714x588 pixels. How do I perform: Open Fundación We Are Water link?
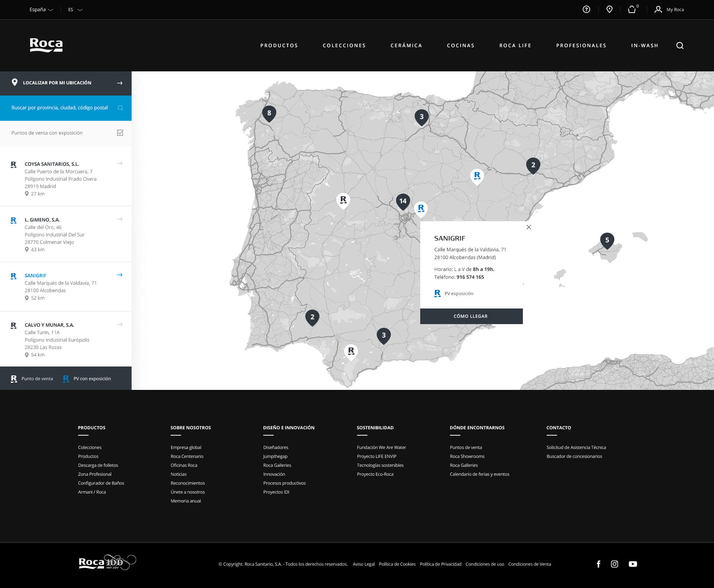coord(381,448)
